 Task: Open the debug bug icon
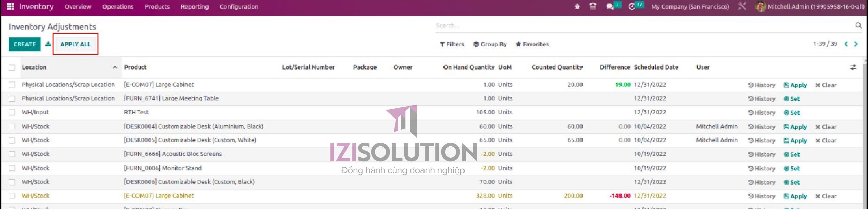pyautogui.click(x=577, y=6)
